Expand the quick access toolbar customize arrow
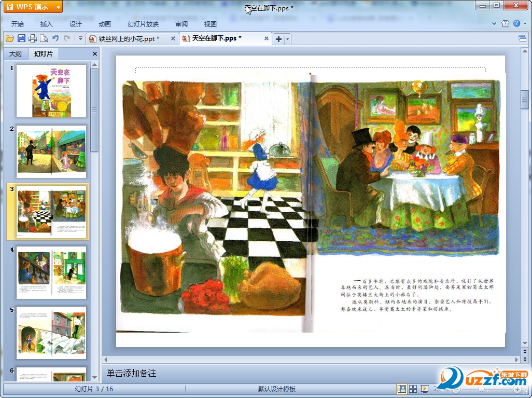Image resolution: width=532 pixels, height=398 pixels. coord(80,38)
